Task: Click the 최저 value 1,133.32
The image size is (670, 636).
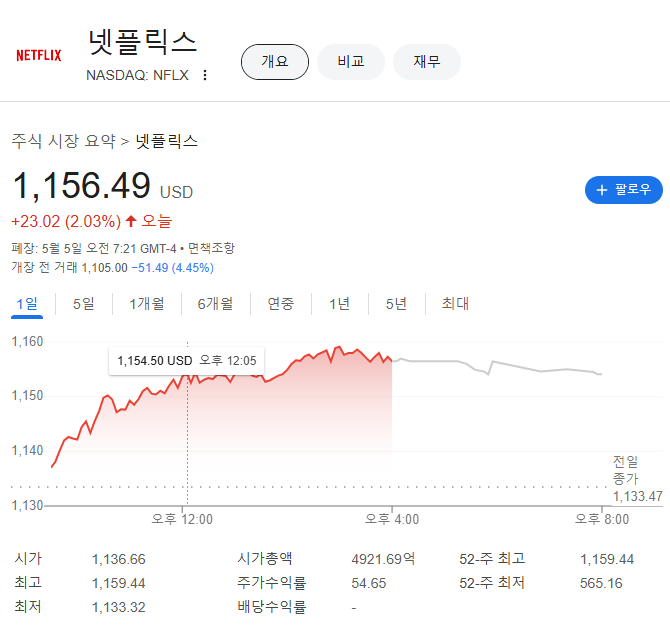Action: click(119, 607)
